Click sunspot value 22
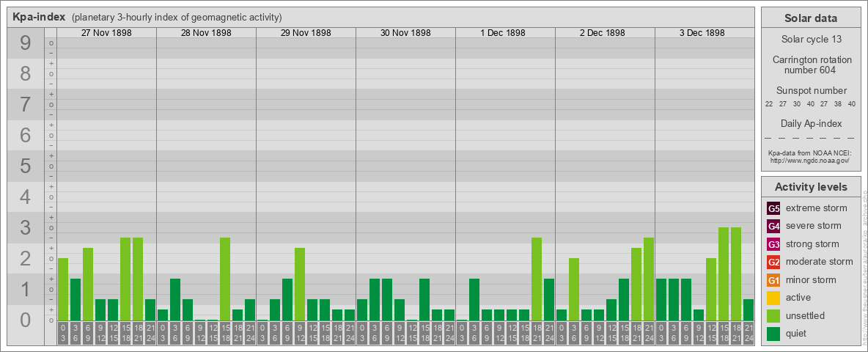Image resolution: width=868 pixels, height=352 pixels. [x=769, y=104]
